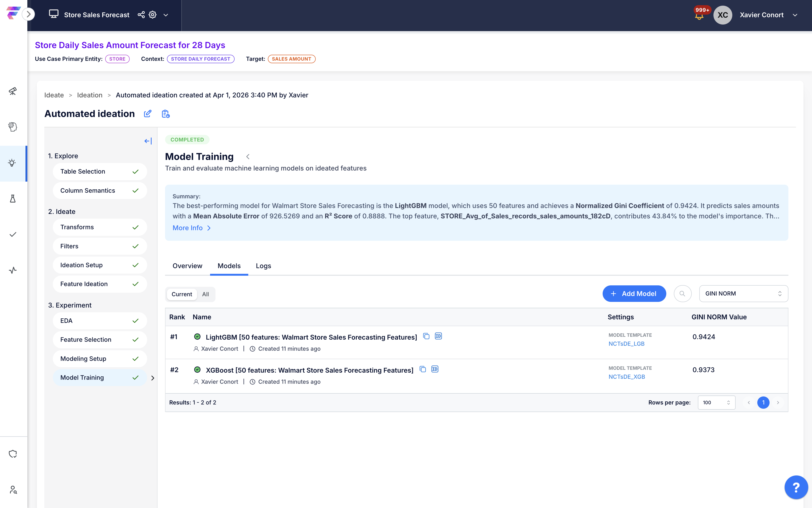Open the Logs tab
This screenshot has width=812, height=508.
[x=263, y=266]
